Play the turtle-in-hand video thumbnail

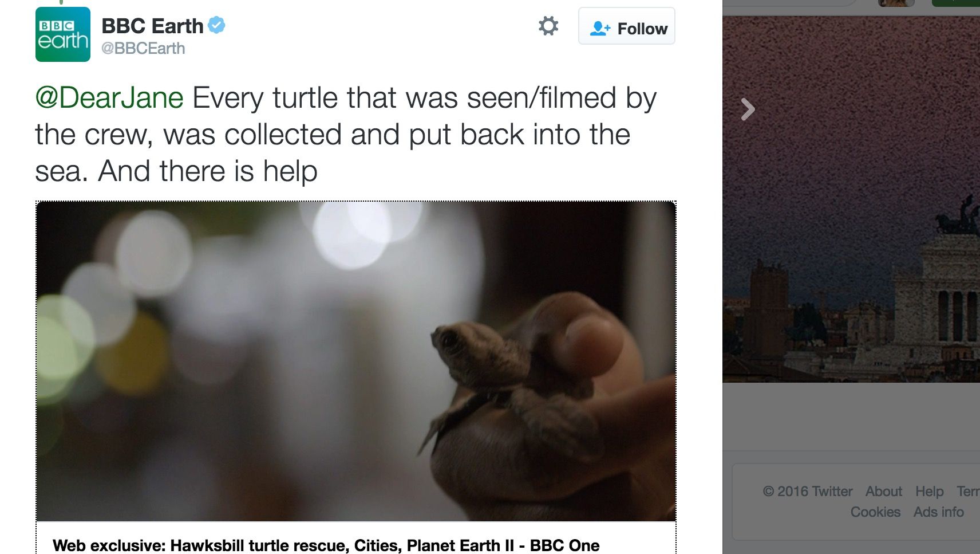point(356,361)
